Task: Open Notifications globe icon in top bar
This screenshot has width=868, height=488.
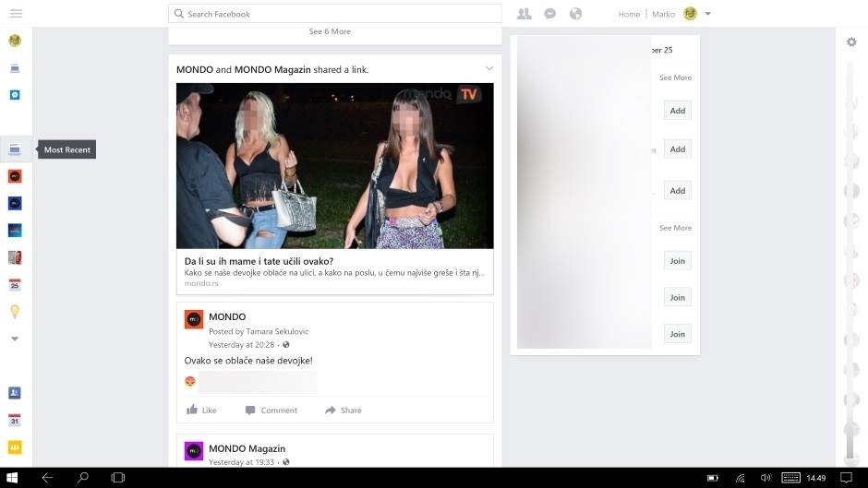Action: point(576,14)
